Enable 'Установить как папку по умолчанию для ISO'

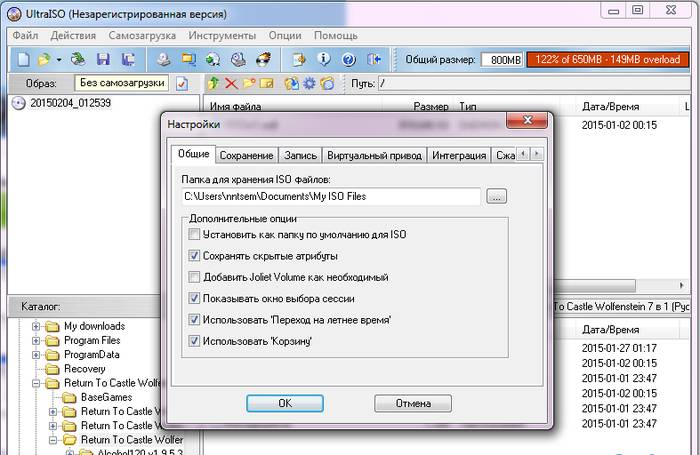[x=194, y=234]
